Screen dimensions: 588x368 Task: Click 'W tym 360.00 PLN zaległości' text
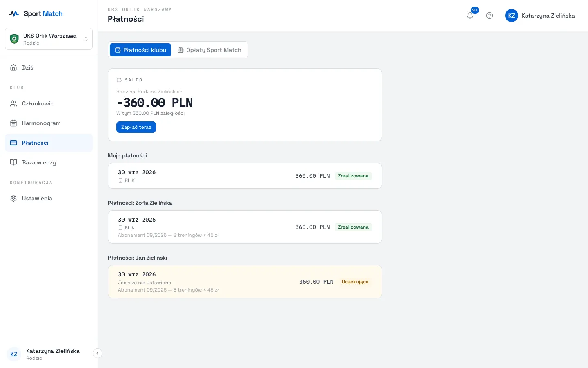(x=151, y=113)
